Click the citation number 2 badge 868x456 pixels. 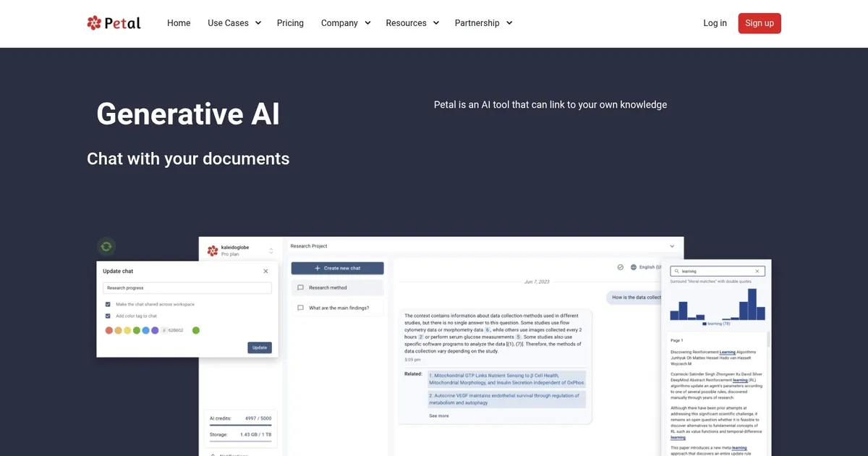[421, 337]
